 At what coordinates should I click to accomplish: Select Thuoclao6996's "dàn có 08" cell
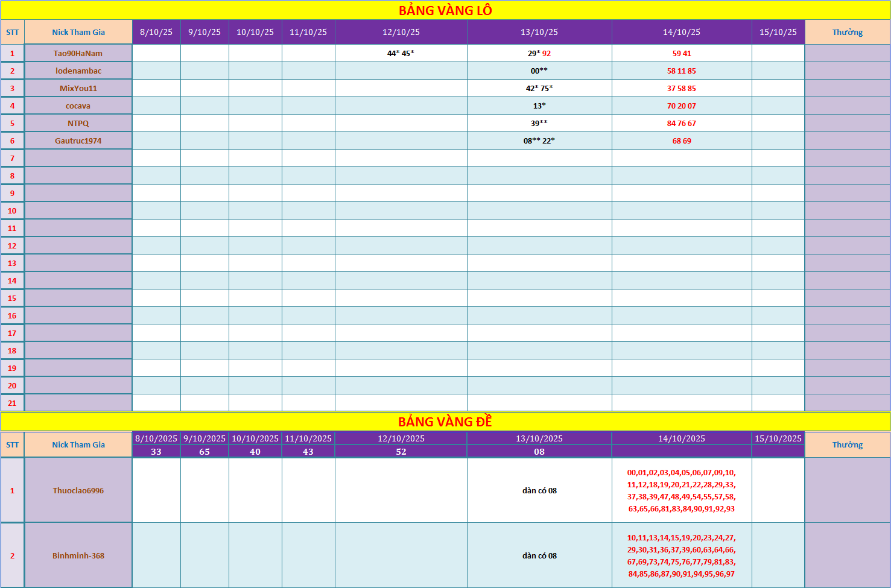[539, 490]
